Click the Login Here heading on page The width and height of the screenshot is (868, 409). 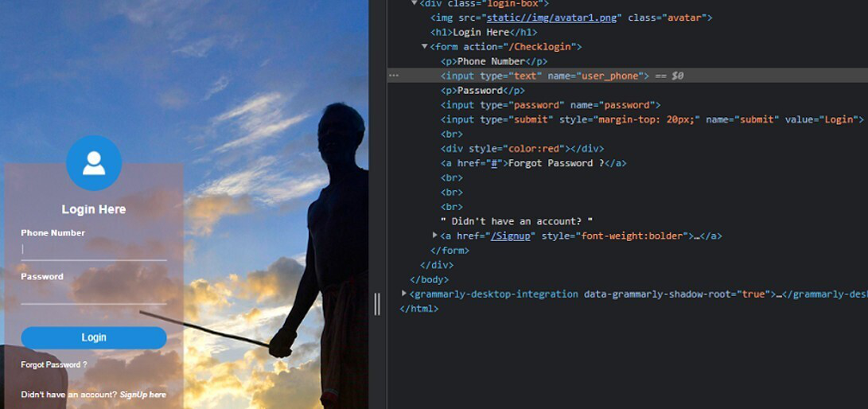[x=94, y=210]
